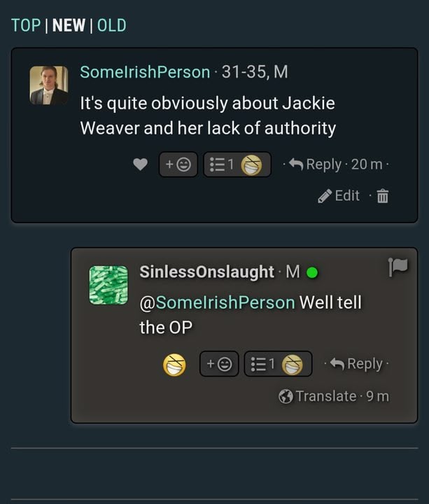Delete the comment with the trash icon
The width and height of the screenshot is (429, 504).
click(382, 196)
